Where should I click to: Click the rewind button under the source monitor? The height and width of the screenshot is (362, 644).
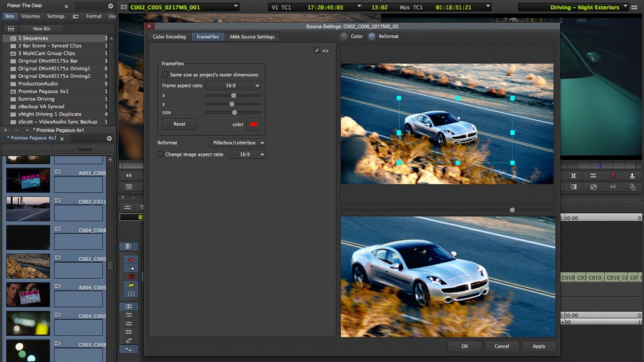pyautogui.click(x=129, y=176)
